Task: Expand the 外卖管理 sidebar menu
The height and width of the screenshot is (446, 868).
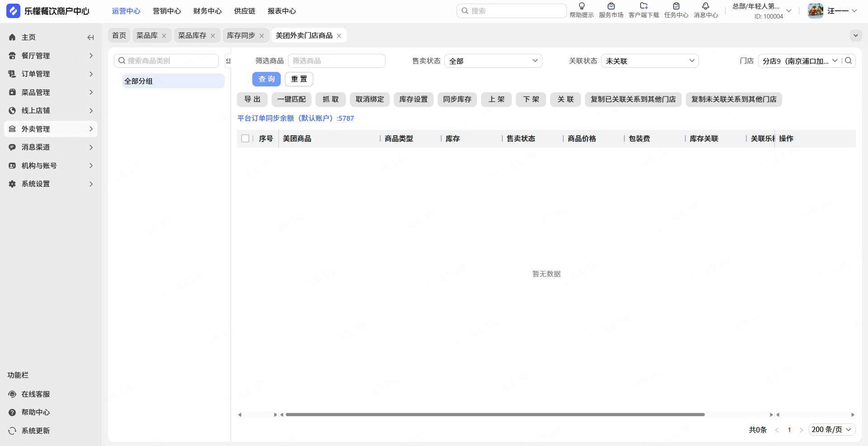Action: coord(51,129)
